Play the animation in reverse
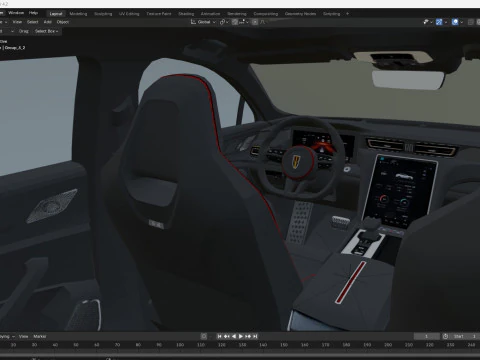The image size is (480, 360). 234,336
